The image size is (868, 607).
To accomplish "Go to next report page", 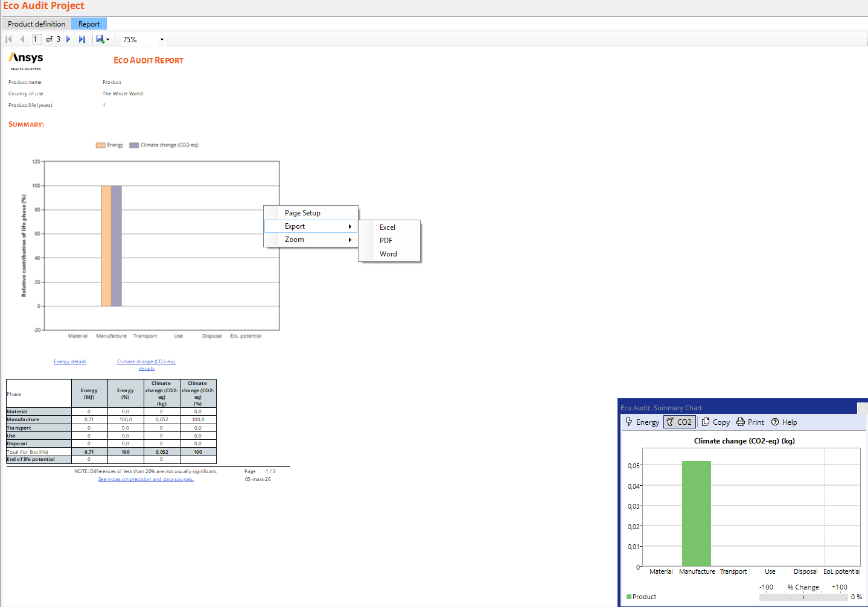I will pyautogui.click(x=68, y=39).
